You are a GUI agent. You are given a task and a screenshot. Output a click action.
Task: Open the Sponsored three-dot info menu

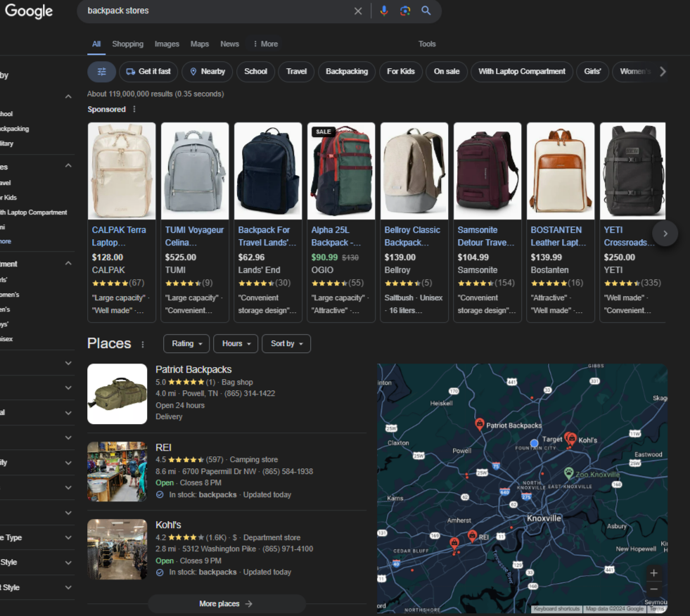[x=134, y=109]
